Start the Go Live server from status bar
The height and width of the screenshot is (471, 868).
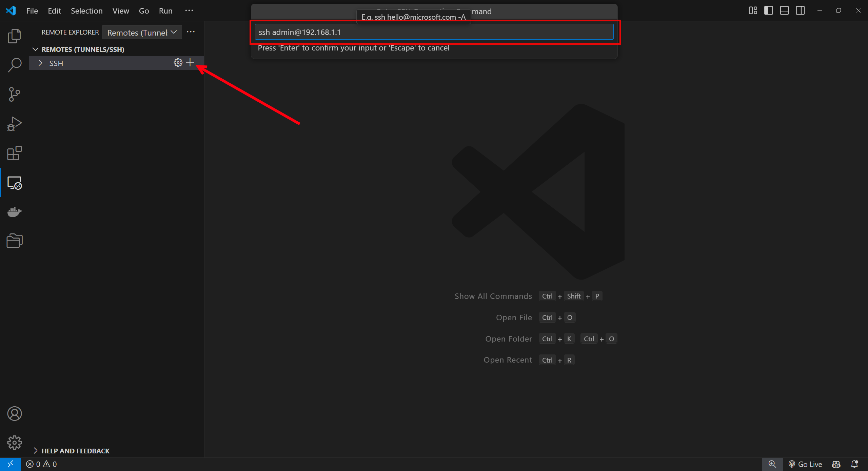click(806, 464)
